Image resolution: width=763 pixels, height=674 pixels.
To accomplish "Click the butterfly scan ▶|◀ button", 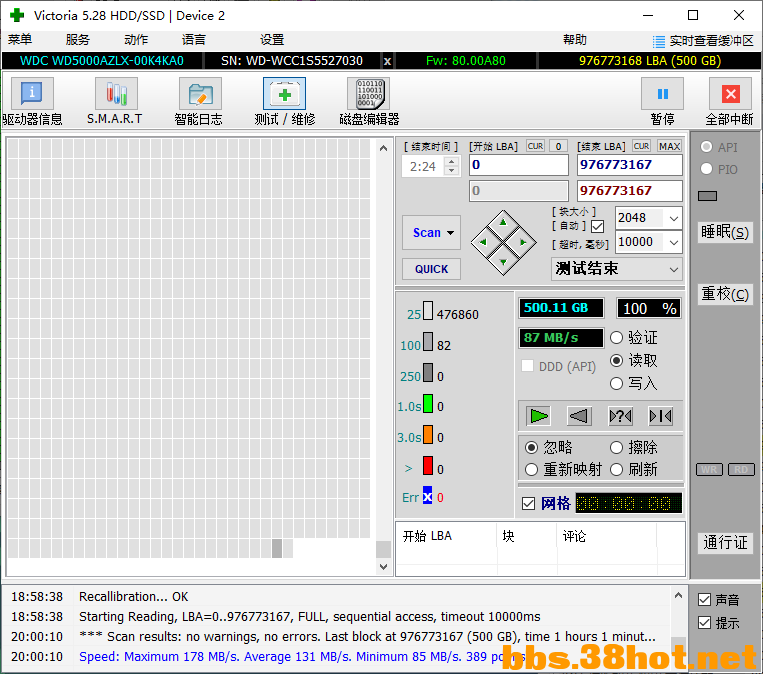I will [660, 416].
